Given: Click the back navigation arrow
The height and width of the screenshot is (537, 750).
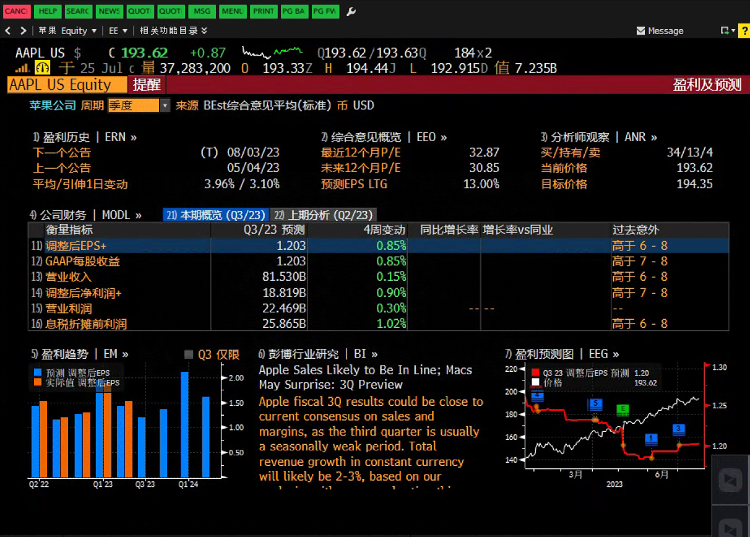Looking at the screenshot, I should 9,31.
